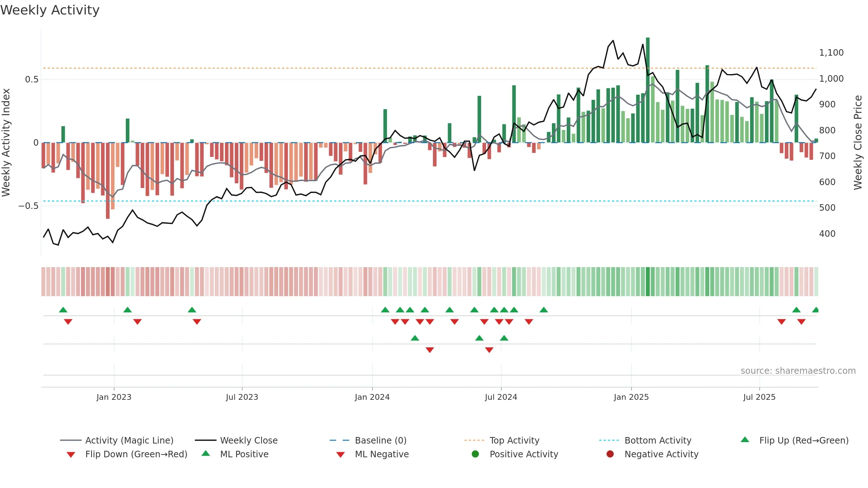Click the Jul 2024 axis label
This screenshot has height=488, width=868.
click(501, 397)
